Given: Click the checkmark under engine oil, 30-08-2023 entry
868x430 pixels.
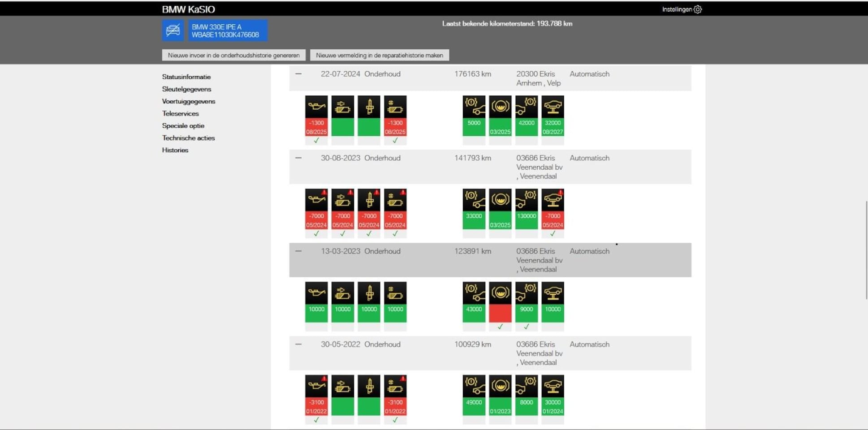Looking at the screenshot, I should [316, 234].
